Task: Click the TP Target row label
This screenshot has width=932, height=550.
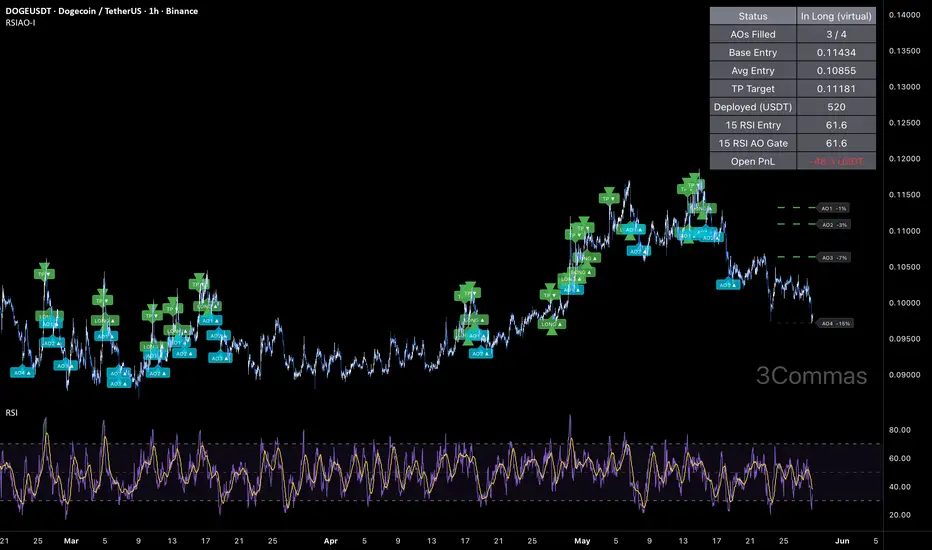Action: pos(752,89)
